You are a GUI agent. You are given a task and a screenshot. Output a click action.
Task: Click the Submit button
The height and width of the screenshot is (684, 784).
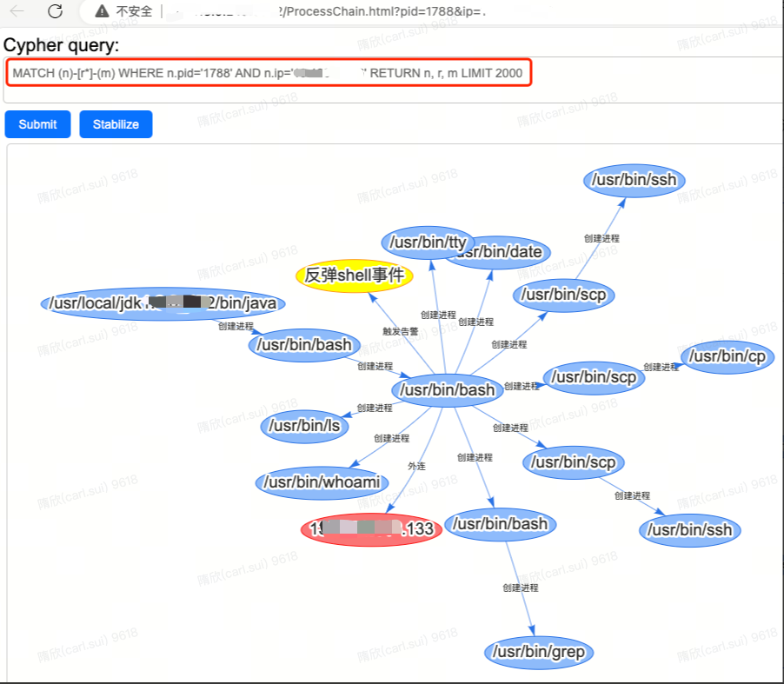pyautogui.click(x=37, y=124)
